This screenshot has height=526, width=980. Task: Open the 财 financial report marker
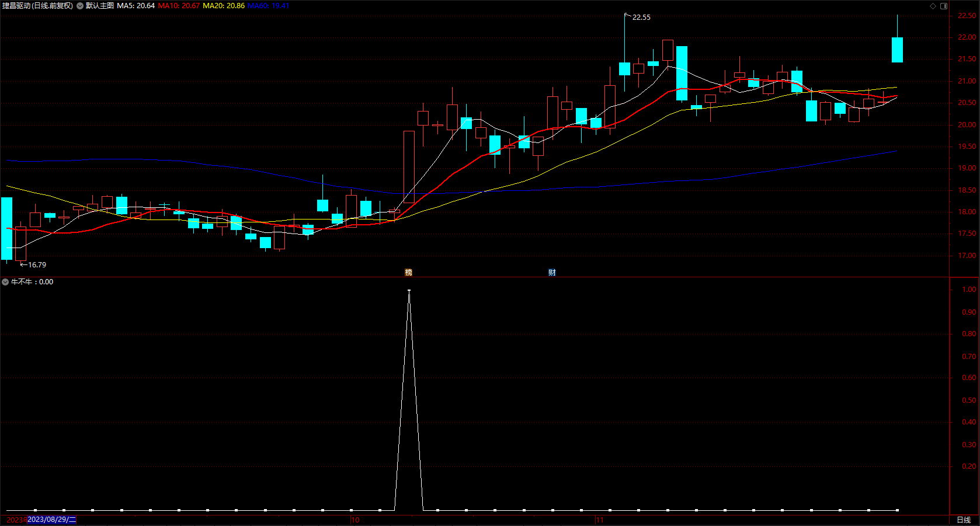pos(552,272)
